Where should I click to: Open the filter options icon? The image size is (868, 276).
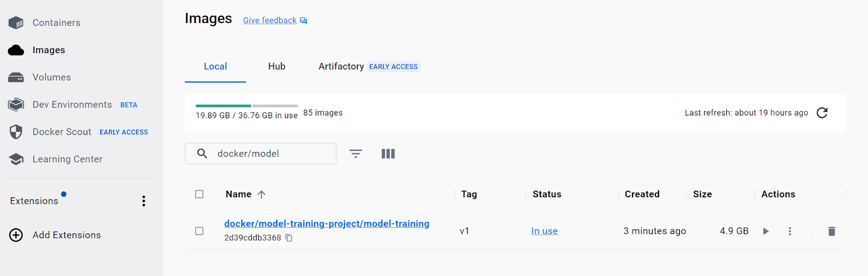[x=355, y=154]
